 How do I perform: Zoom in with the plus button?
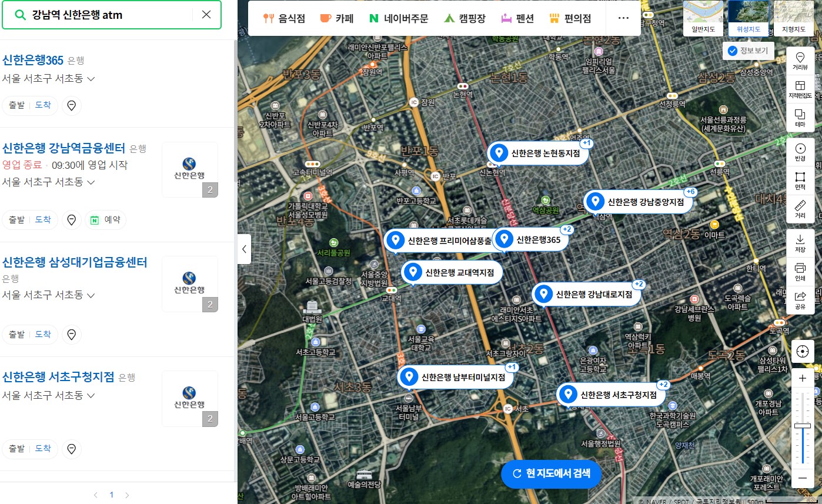click(803, 379)
